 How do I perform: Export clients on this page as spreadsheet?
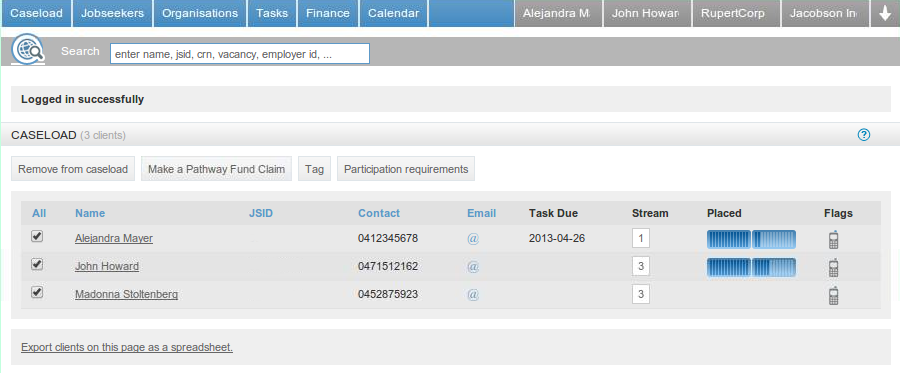[127, 347]
